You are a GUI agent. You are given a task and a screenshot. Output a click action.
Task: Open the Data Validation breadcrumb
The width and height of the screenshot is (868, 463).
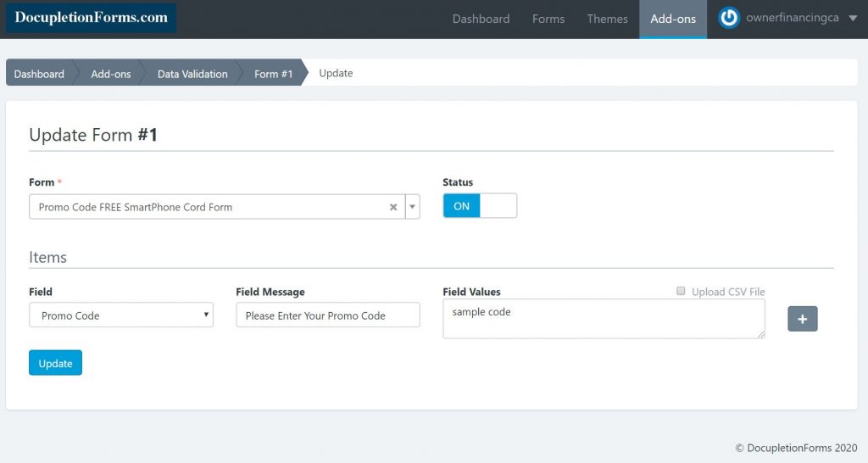(x=192, y=74)
